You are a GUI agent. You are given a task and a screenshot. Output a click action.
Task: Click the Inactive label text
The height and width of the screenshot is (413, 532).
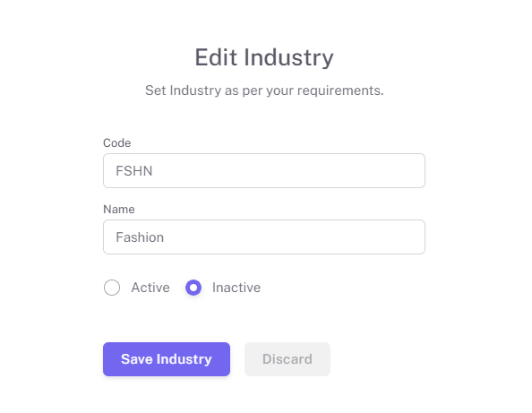point(236,288)
